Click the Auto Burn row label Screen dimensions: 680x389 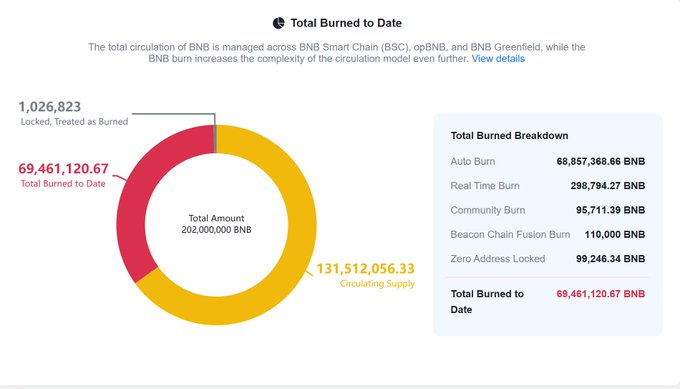tap(472, 161)
